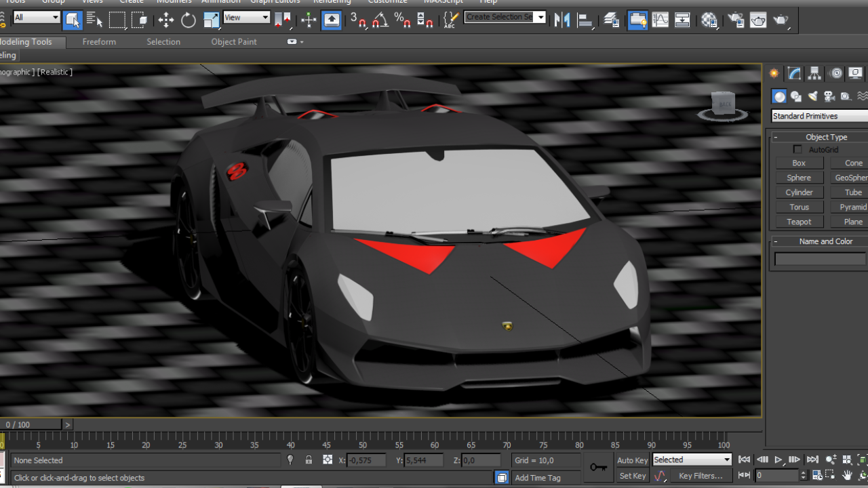Create a Teapot primitive
868x488 pixels.
tap(799, 222)
